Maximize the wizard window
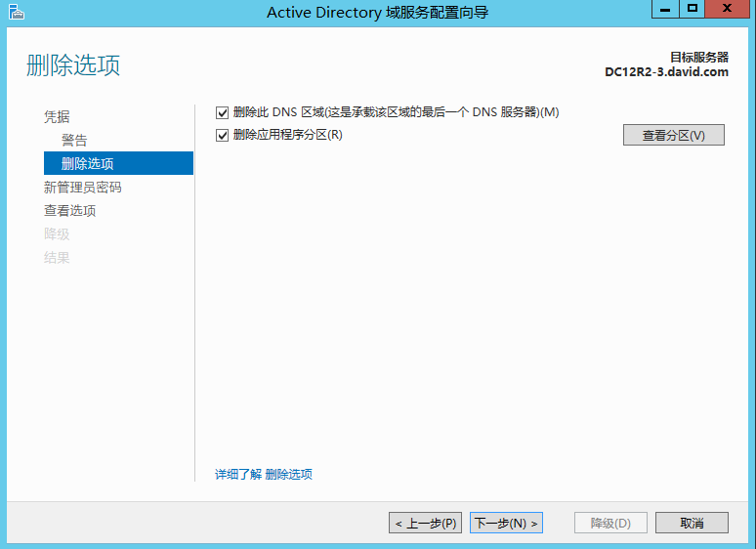The width and height of the screenshot is (756, 549). [x=693, y=9]
